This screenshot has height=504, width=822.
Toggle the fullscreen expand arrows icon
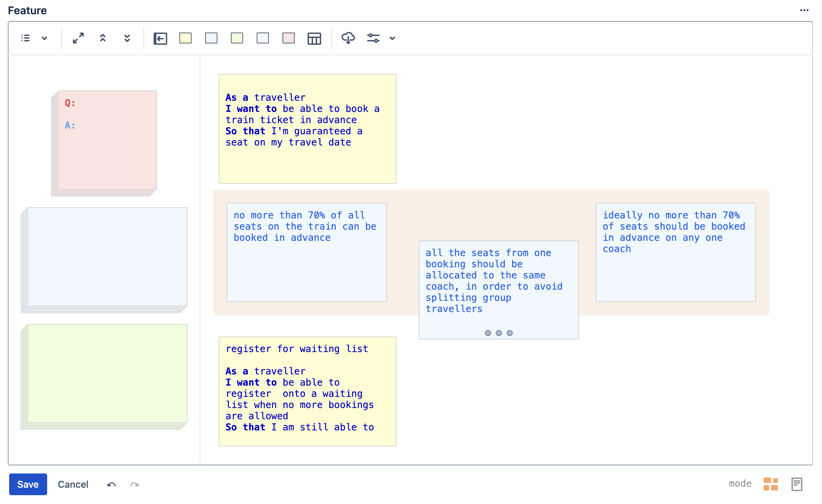[78, 38]
